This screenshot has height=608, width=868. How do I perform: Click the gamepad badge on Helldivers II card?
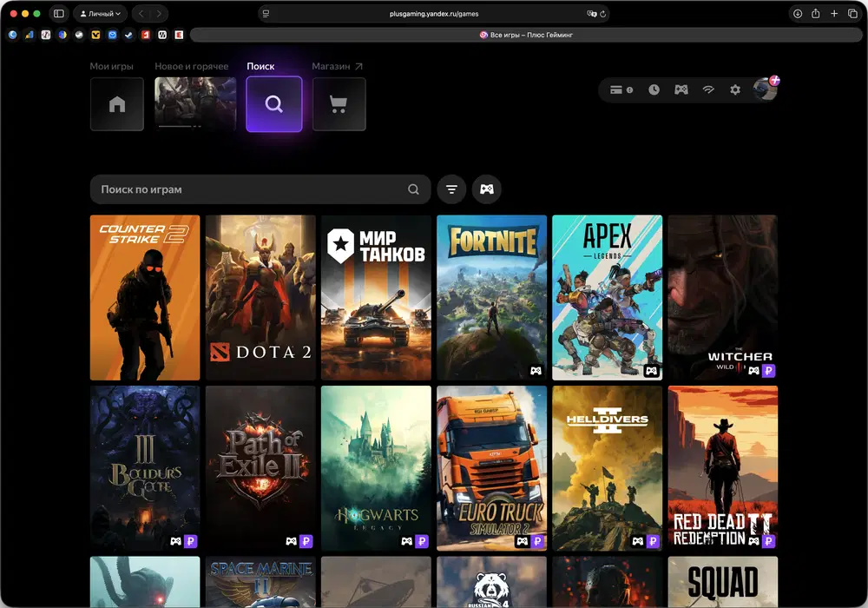coord(638,541)
